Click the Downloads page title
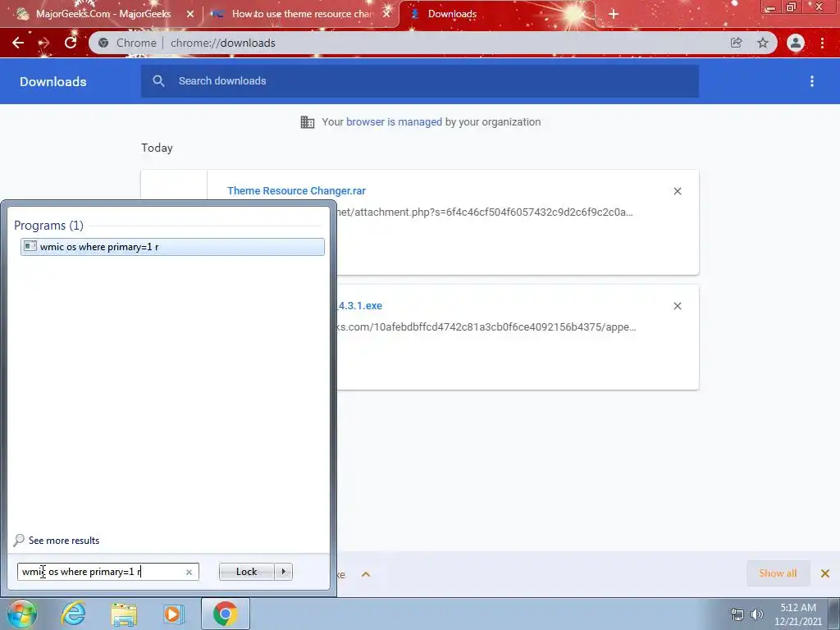 53,81
